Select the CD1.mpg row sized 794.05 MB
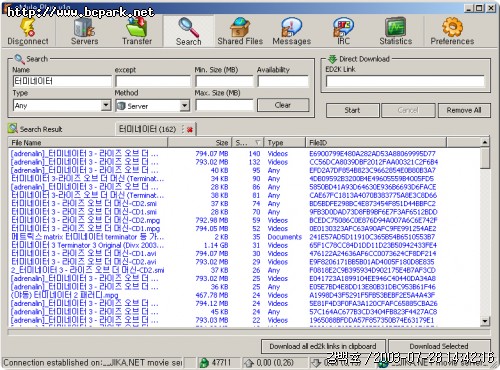Viewport: 500px width, 370px height. [x=245, y=229]
